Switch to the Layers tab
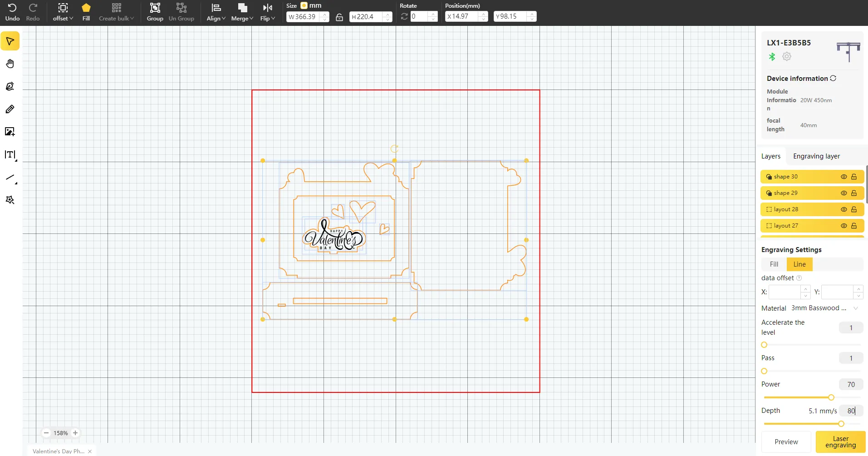The width and height of the screenshot is (868, 456). click(x=771, y=156)
